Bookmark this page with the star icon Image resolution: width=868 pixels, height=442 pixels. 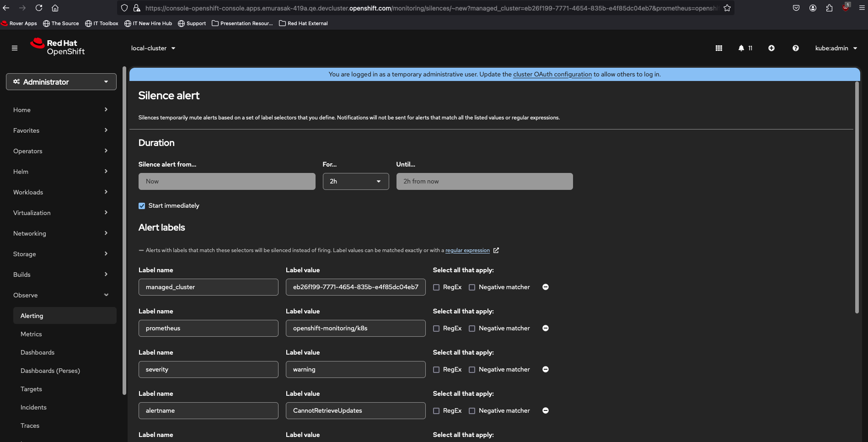(x=727, y=8)
